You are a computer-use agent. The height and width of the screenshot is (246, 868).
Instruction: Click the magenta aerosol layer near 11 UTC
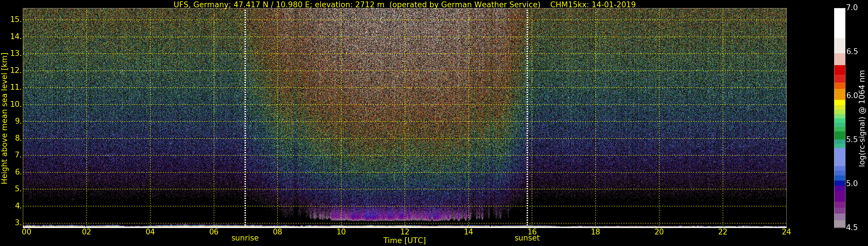click(372, 215)
